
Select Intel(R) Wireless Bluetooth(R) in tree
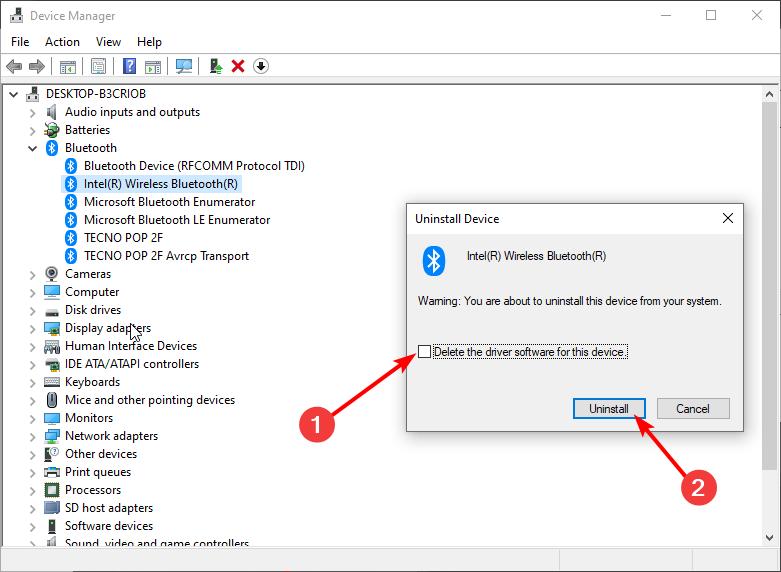pyautogui.click(x=161, y=184)
